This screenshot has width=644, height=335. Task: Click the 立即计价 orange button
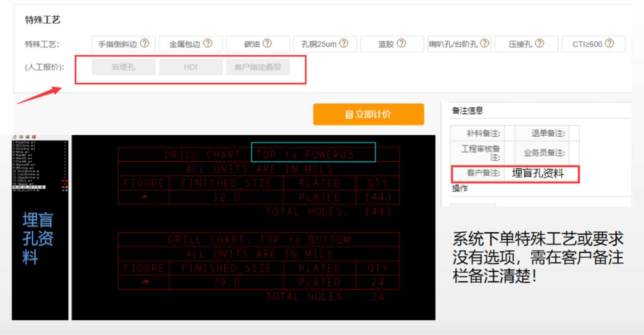click(368, 114)
